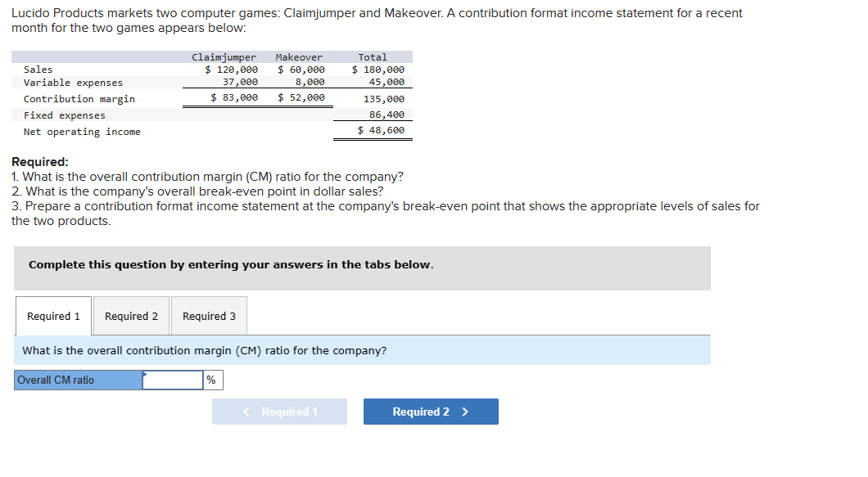The width and height of the screenshot is (868, 477).
Task: Click the Required: heading
Action: tap(40, 162)
